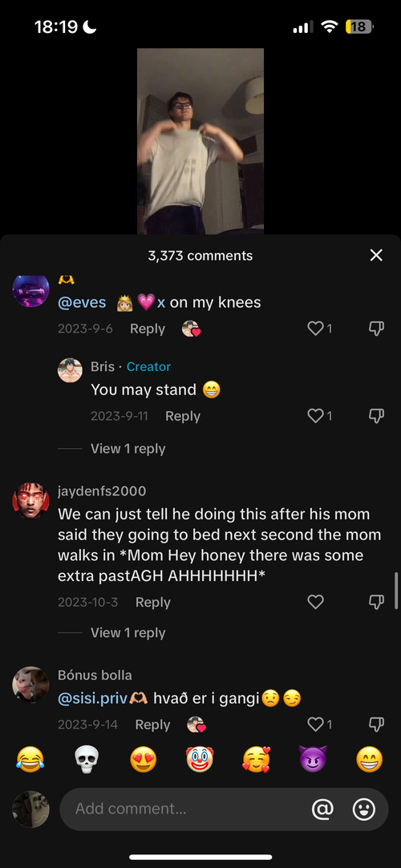Reply to Bris the Creator's comment

tap(183, 416)
